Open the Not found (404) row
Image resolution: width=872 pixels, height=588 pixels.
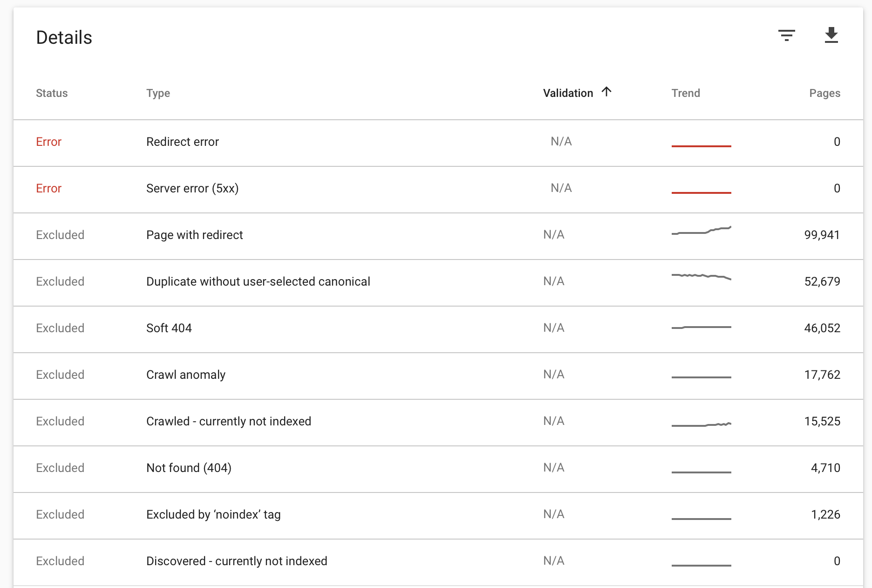pyautogui.click(x=438, y=469)
